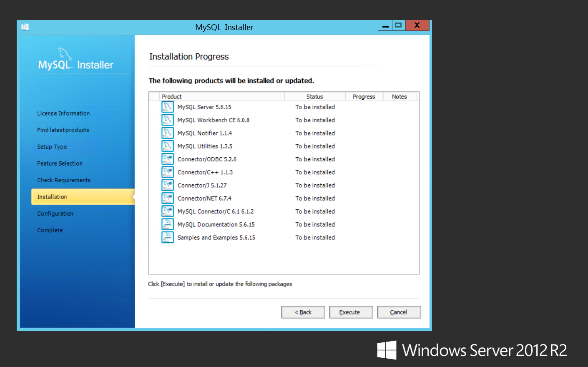The height and width of the screenshot is (367, 588).
Task: Select the MySQL Notifier 1.1.4 text
Action: click(x=205, y=133)
